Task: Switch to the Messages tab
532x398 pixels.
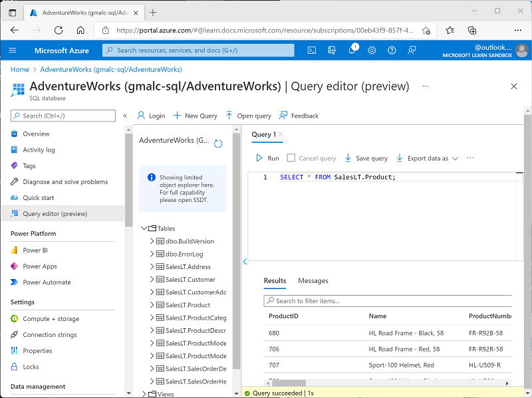Action: pyautogui.click(x=313, y=280)
